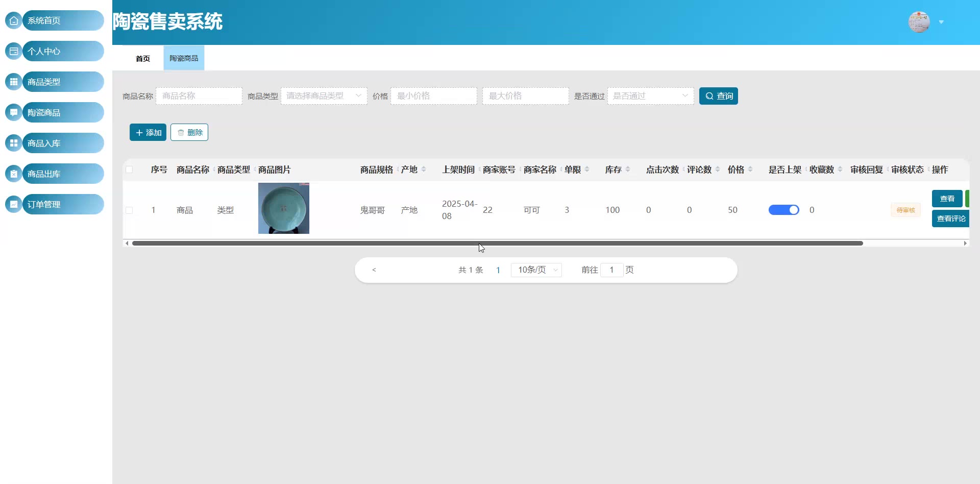Click the 商品类型 grid icon
980x484 pixels.
[14, 82]
